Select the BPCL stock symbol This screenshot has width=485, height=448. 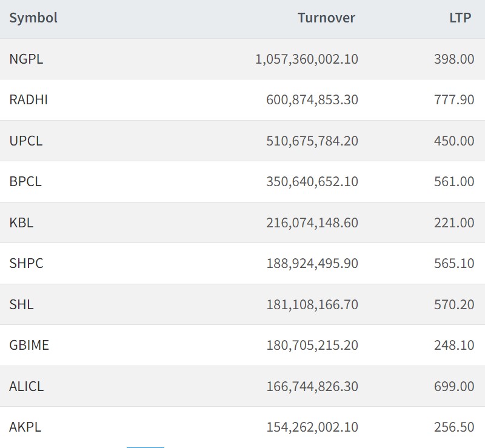[x=25, y=182]
